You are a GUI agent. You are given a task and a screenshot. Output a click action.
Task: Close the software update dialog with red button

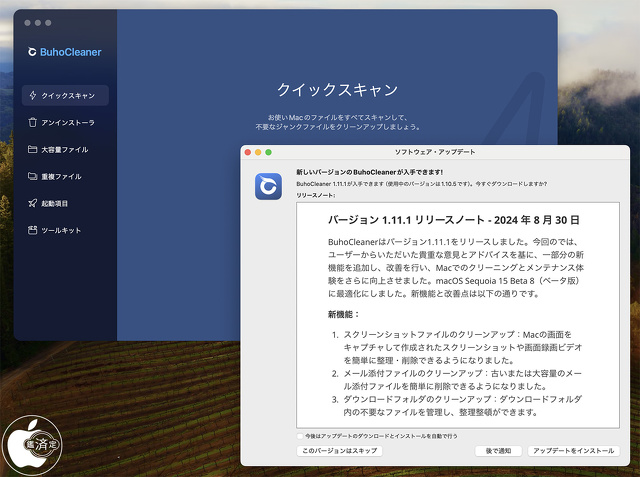[x=248, y=152]
